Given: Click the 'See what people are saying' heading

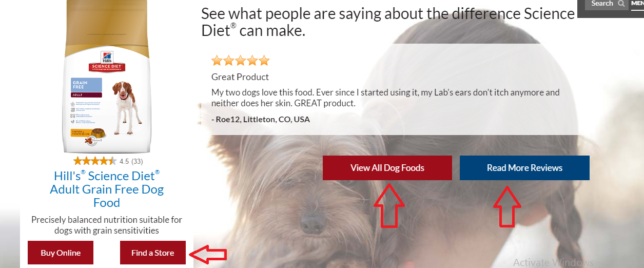Looking at the screenshot, I should coord(388,22).
